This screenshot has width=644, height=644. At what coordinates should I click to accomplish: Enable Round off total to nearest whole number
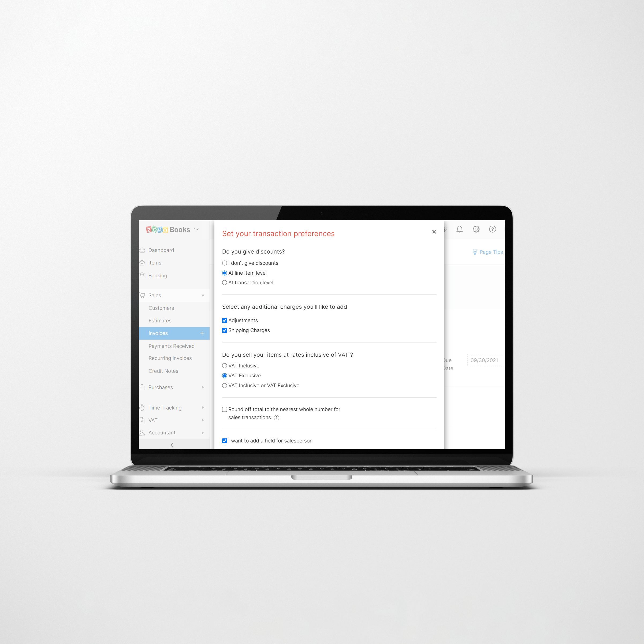click(225, 409)
